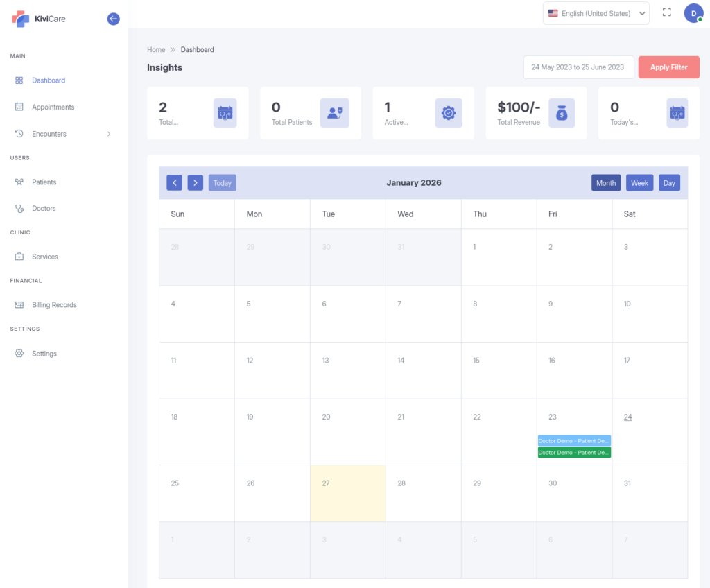
Task: Open Appointments in the sidebar
Action: 53,107
